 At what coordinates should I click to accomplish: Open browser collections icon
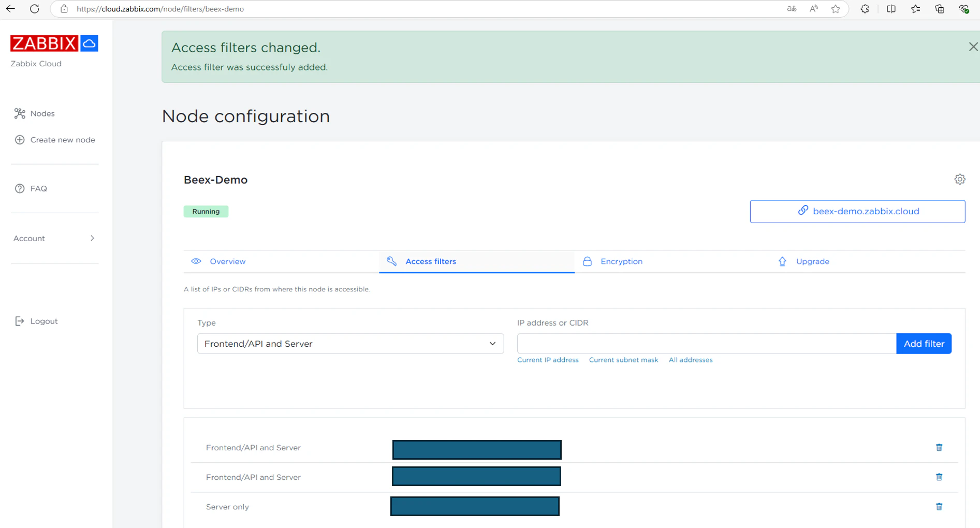pos(940,9)
